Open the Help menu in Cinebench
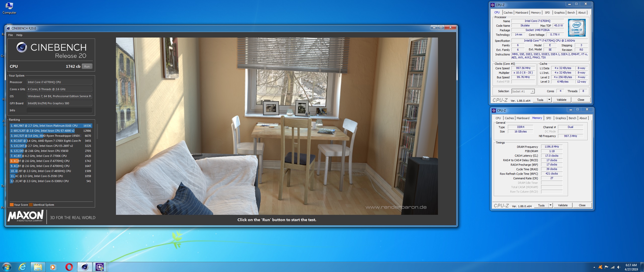 pyautogui.click(x=19, y=35)
